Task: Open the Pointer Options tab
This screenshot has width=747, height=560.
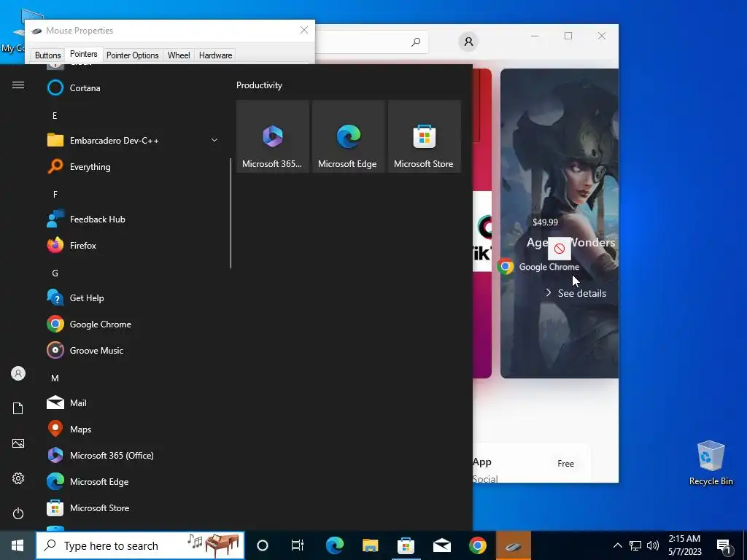Action: pos(133,55)
